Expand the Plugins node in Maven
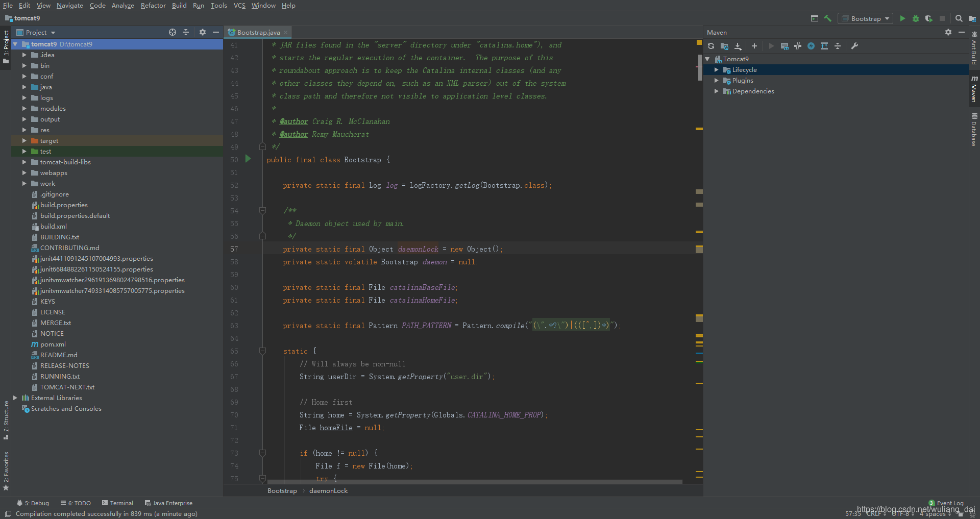 (717, 81)
